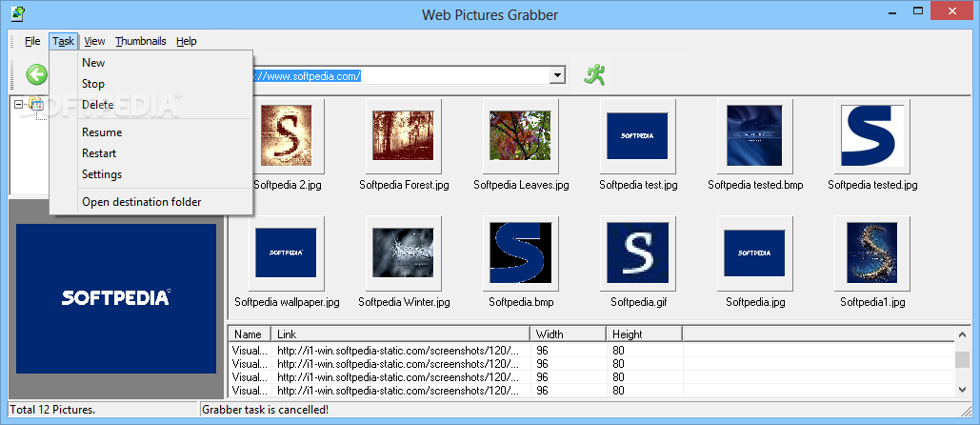Click the scroll down arrow of the list
Screen dimensions: 980x425
click(962, 390)
